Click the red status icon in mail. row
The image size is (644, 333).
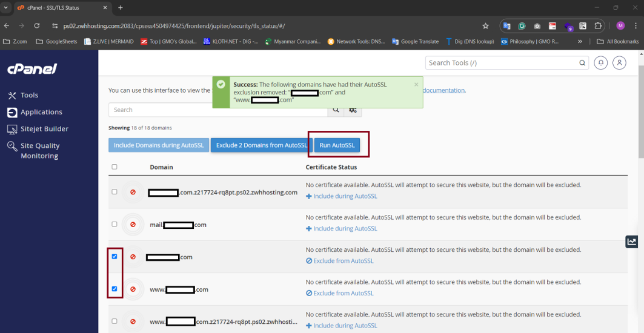133,225
